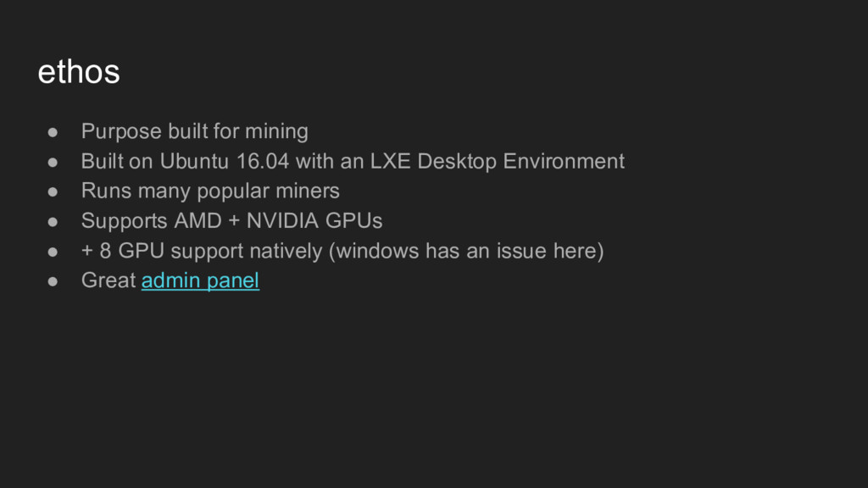
Task: Click the bullet dot before Runs many
Action: [53, 192]
